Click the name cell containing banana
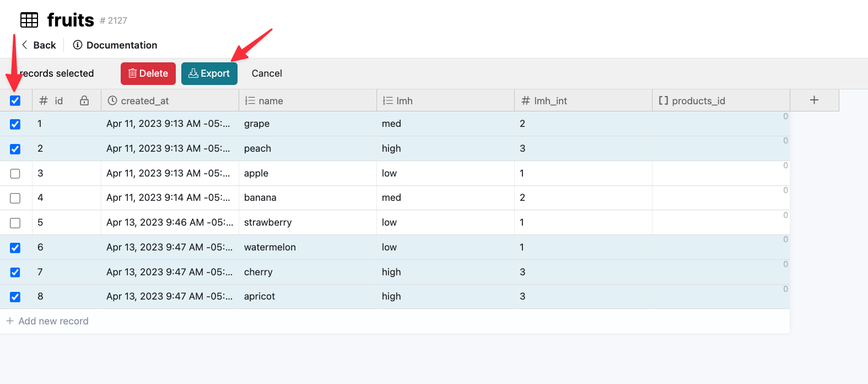Screen dimensions: 868x384 [x=308, y=198]
